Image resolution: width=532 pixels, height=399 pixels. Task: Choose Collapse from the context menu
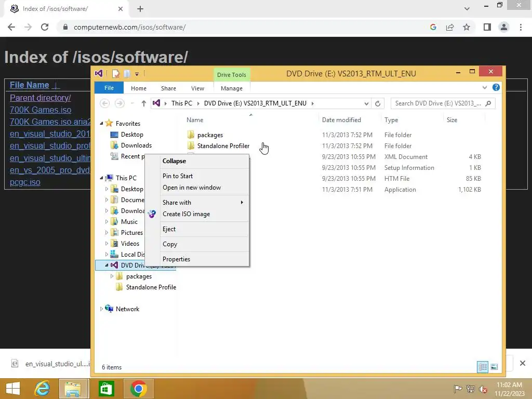pos(174,161)
